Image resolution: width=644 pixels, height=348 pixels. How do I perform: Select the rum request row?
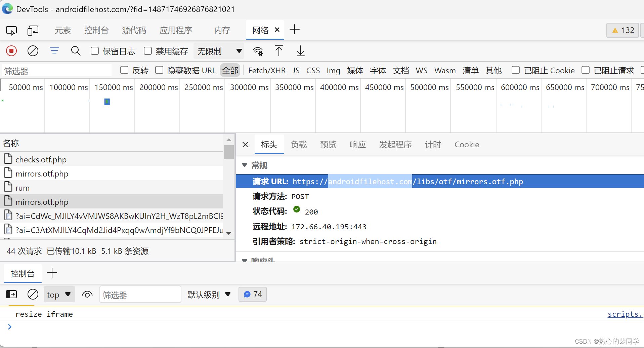pyautogui.click(x=112, y=188)
